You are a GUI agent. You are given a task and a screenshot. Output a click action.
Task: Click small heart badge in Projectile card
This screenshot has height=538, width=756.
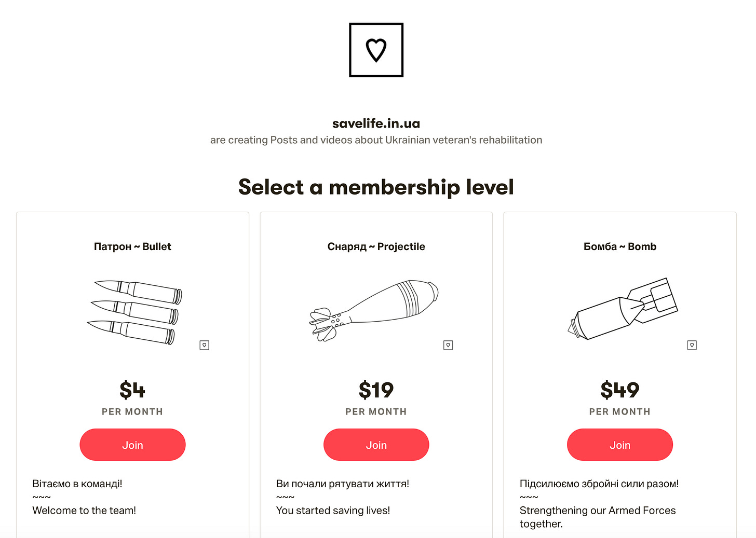click(448, 345)
